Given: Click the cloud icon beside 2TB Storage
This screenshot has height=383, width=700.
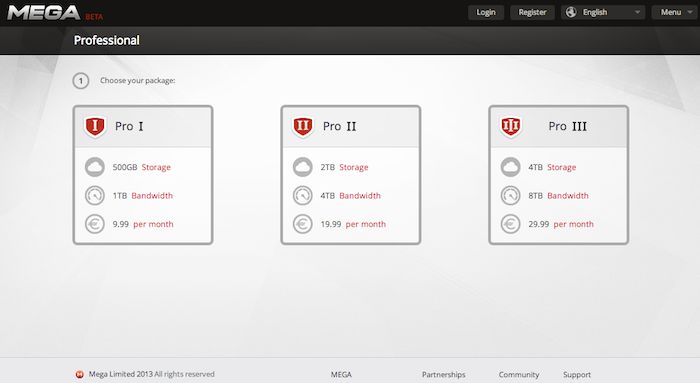Looking at the screenshot, I should (x=303, y=167).
